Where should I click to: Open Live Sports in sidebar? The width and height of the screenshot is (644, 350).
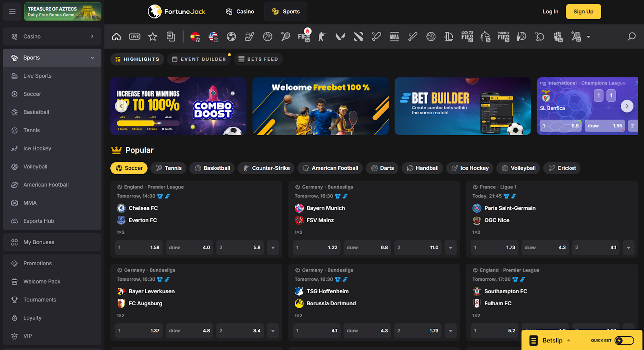pyautogui.click(x=52, y=76)
